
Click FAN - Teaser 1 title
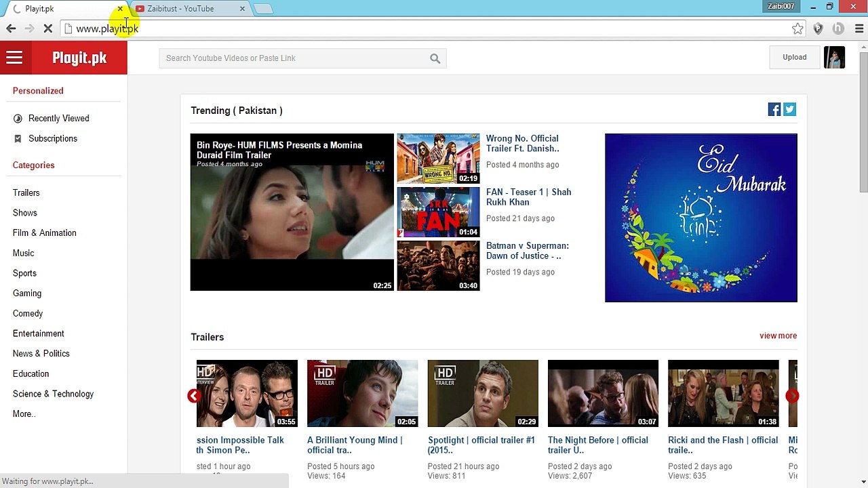(529, 197)
